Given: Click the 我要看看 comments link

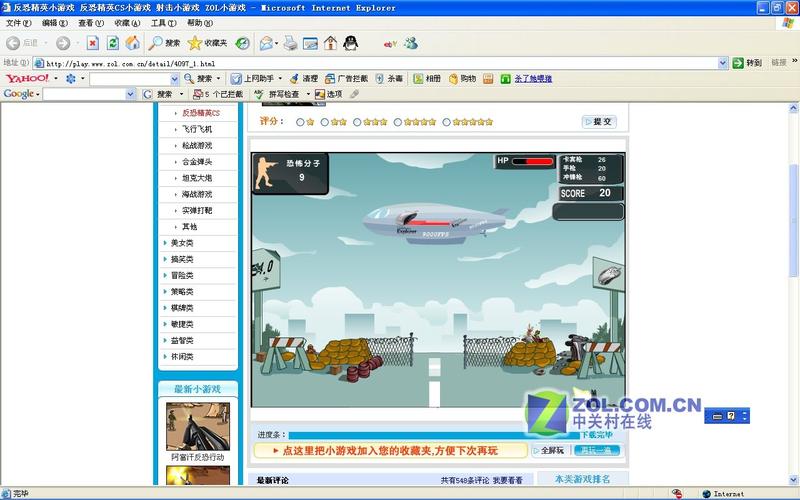Looking at the screenshot, I should [x=508, y=480].
